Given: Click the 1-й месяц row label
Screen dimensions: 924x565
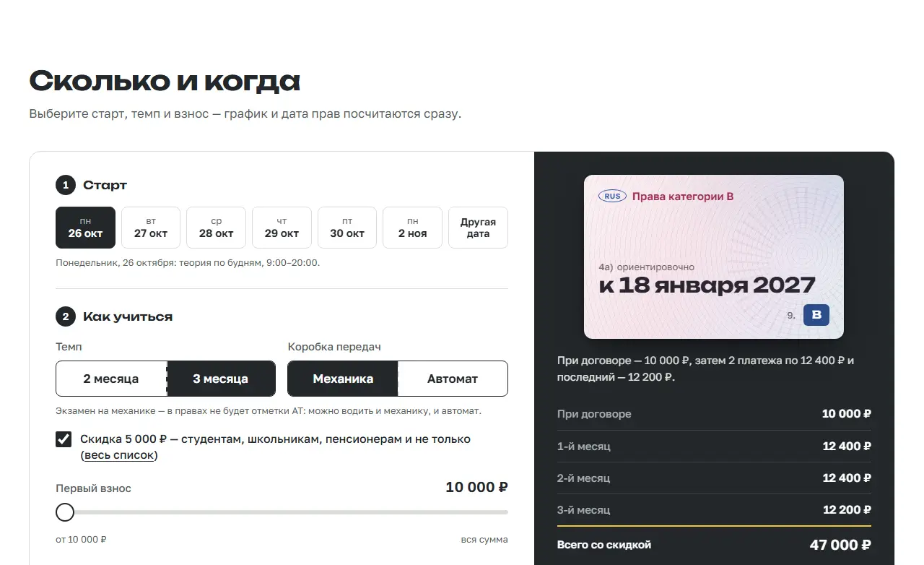Looking at the screenshot, I should coord(584,447).
